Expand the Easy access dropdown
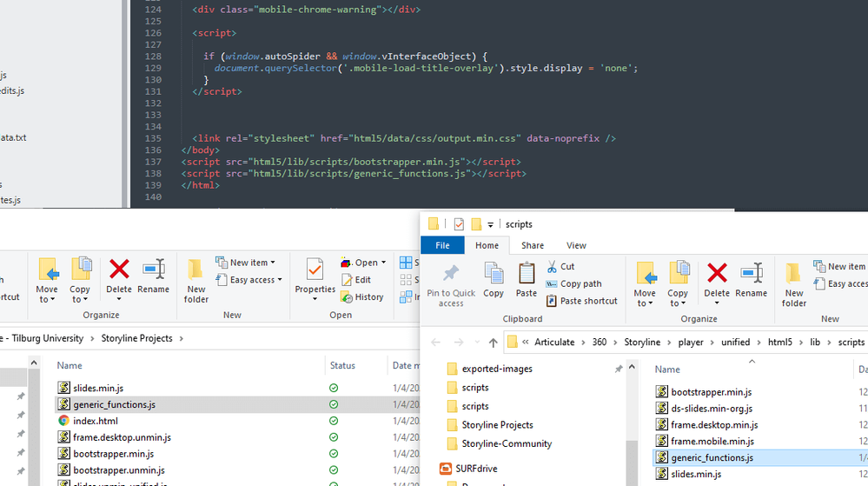868x486 pixels. (252, 280)
